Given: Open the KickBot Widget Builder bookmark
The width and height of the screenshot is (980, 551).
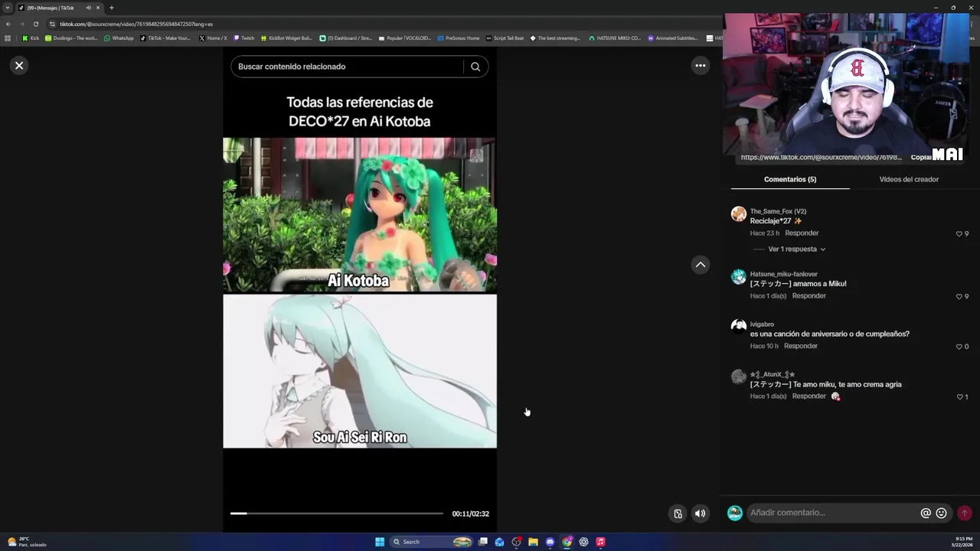Looking at the screenshot, I should pos(286,38).
